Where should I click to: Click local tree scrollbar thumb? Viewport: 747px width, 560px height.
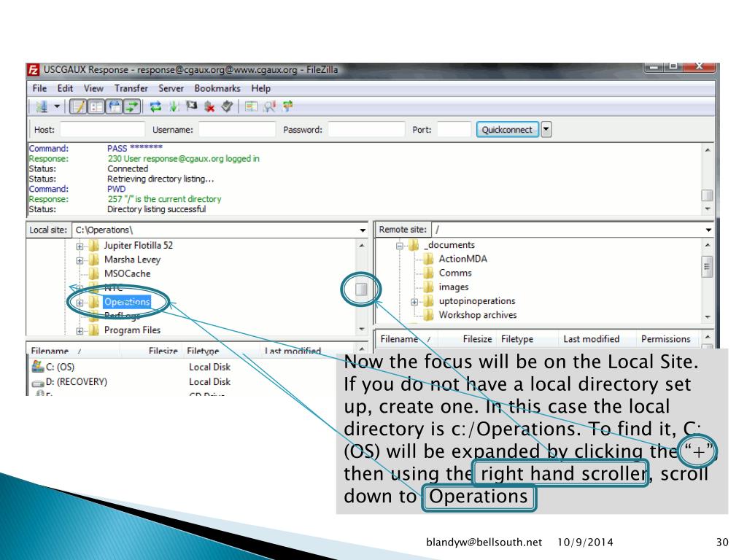coord(361,289)
